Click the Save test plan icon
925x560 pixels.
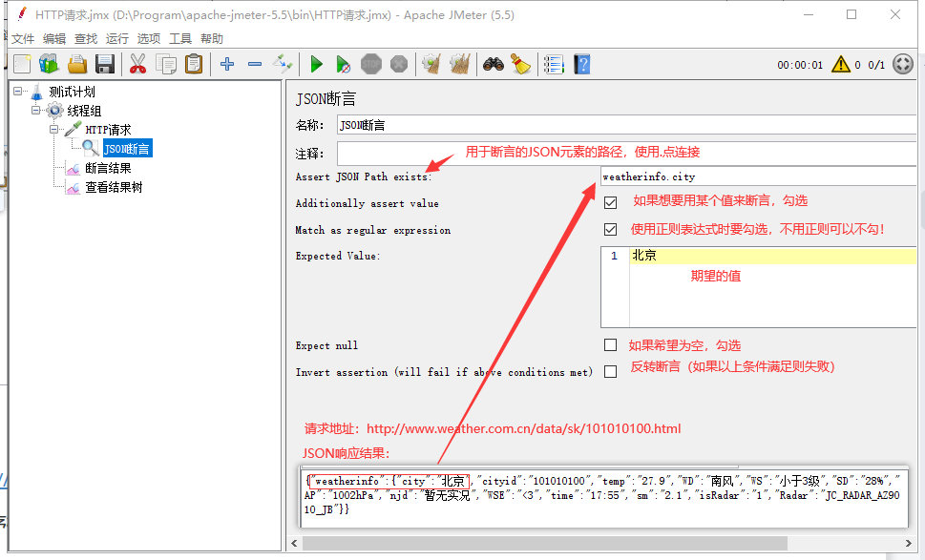tap(105, 64)
